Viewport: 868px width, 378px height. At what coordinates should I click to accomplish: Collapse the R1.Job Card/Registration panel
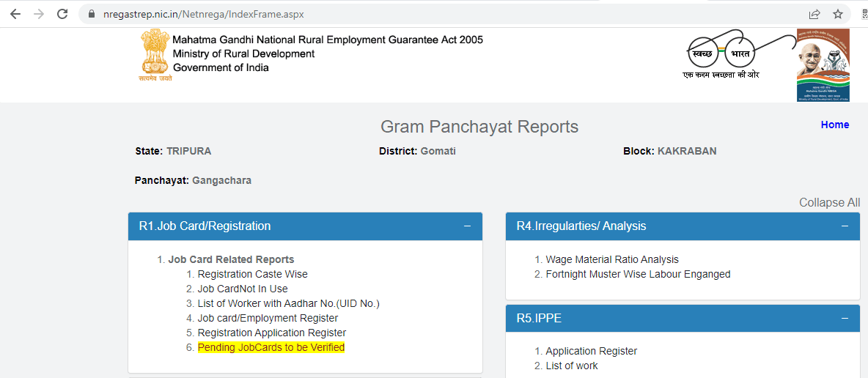tap(467, 226)
